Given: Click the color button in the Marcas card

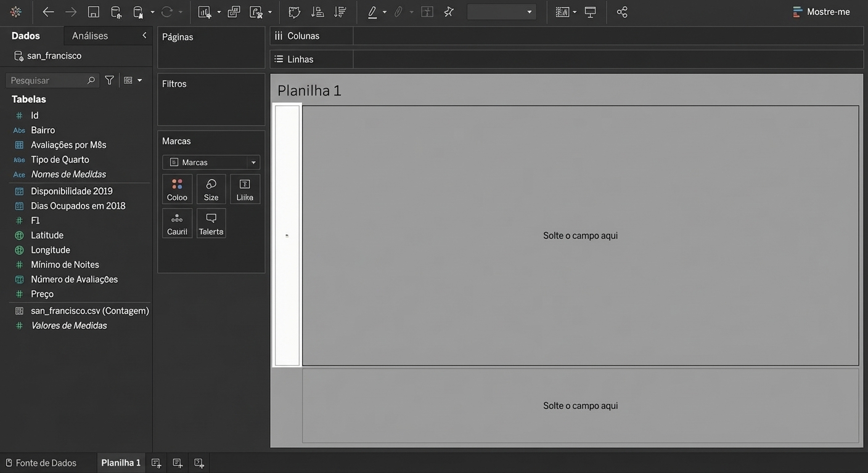Looking at the screenshot, I should (x=177, y=189).
